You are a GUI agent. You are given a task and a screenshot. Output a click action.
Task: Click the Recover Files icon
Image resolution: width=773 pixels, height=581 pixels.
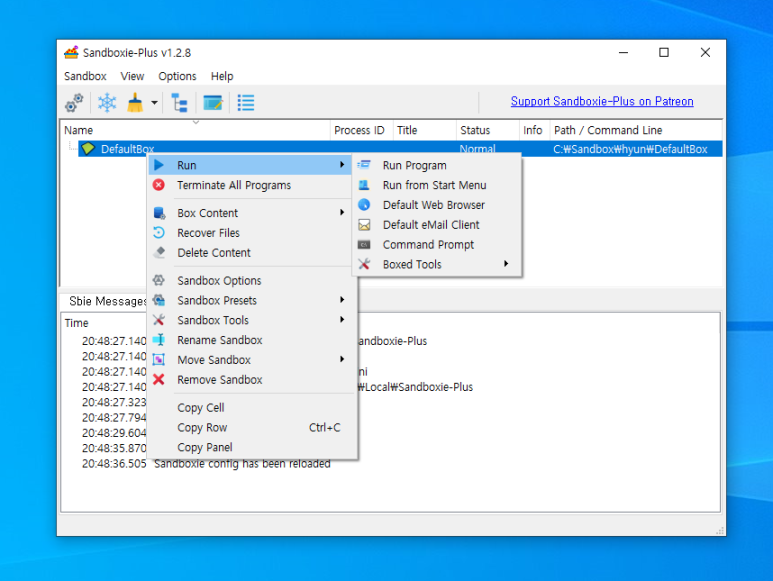click(x=159, y=233)
